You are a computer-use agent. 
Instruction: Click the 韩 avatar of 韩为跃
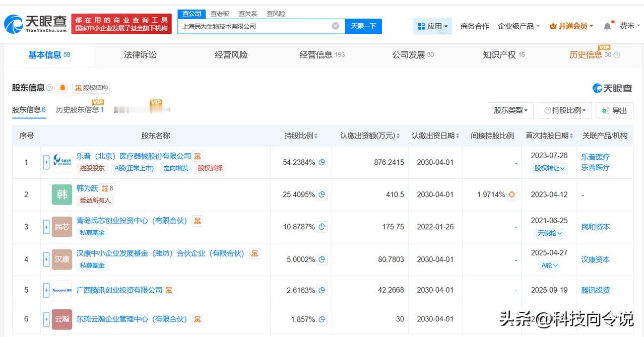(62, 194)
